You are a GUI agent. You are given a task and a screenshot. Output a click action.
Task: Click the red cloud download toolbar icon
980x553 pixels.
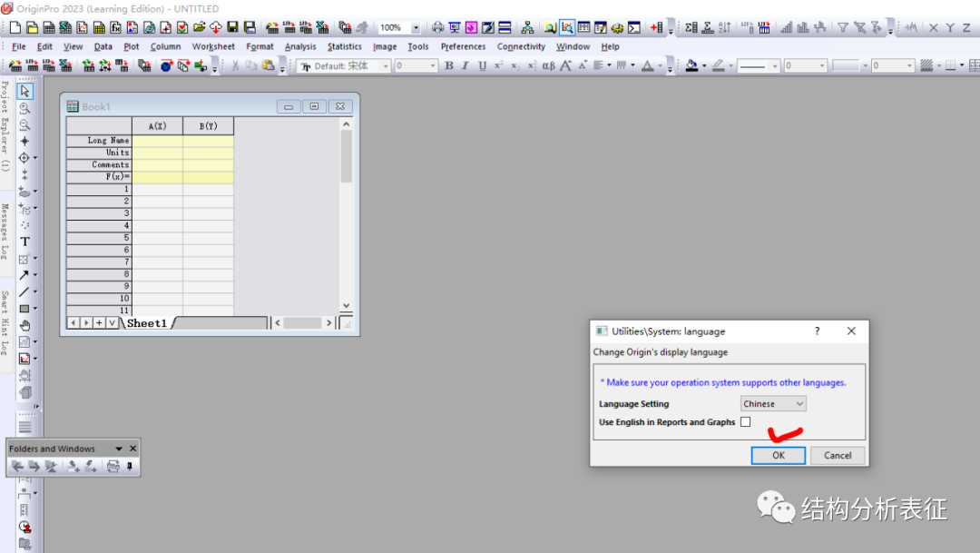216,27
